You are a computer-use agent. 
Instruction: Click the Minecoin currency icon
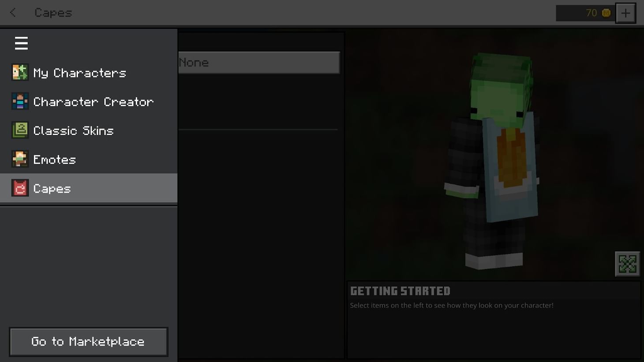(x=606, y=13)
